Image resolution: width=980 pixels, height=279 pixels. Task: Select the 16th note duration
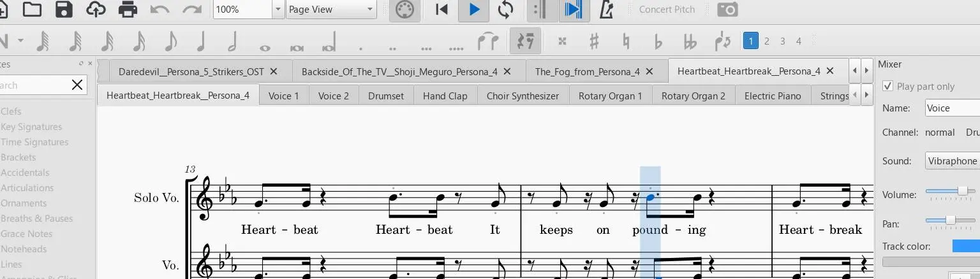tap(138, 41)
